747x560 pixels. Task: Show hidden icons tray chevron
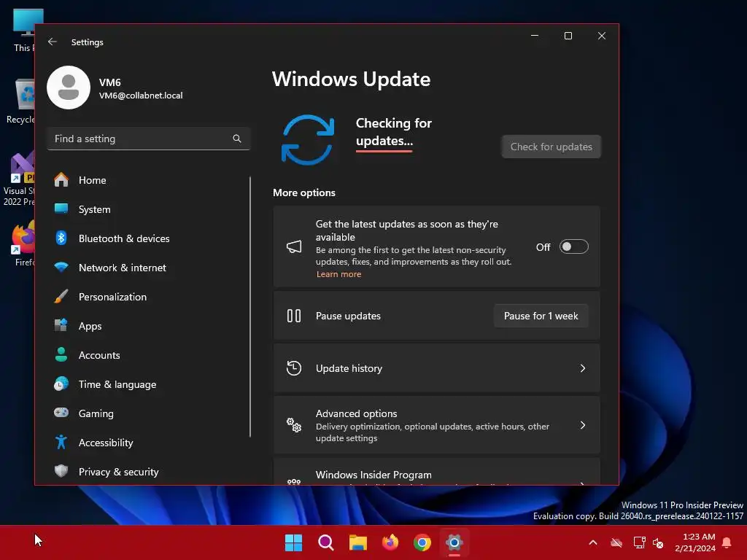593,542
